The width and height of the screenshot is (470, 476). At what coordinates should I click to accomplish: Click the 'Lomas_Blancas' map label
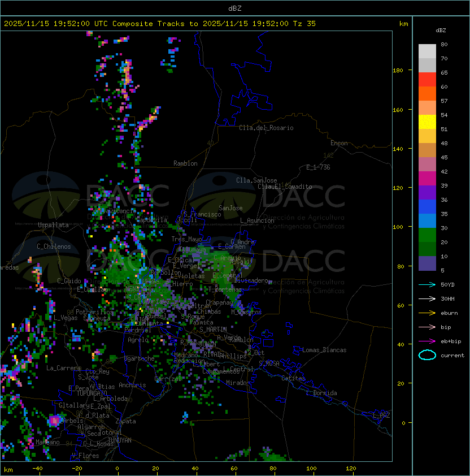click(x=324, y=350)
